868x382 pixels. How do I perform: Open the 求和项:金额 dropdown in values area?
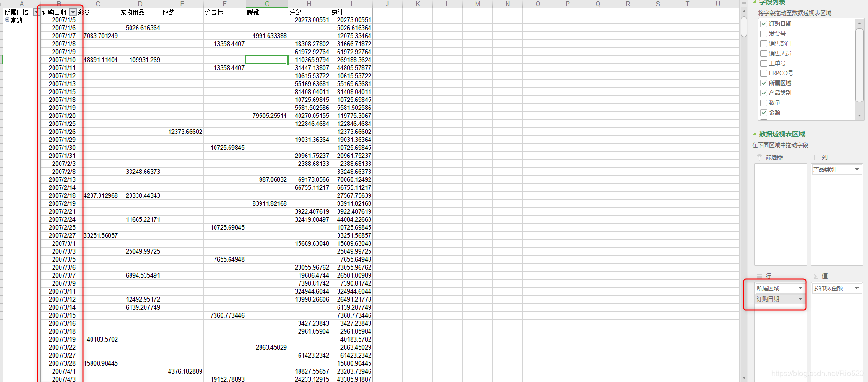857,288
